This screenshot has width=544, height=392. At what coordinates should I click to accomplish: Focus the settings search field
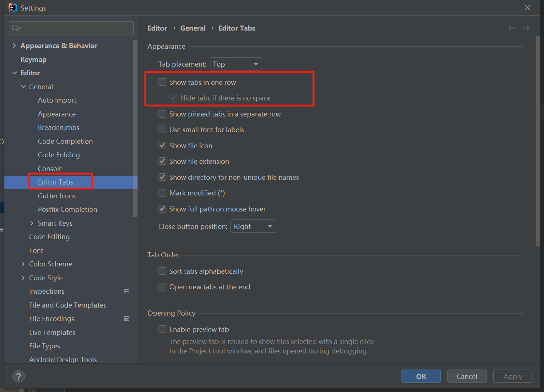71,28
